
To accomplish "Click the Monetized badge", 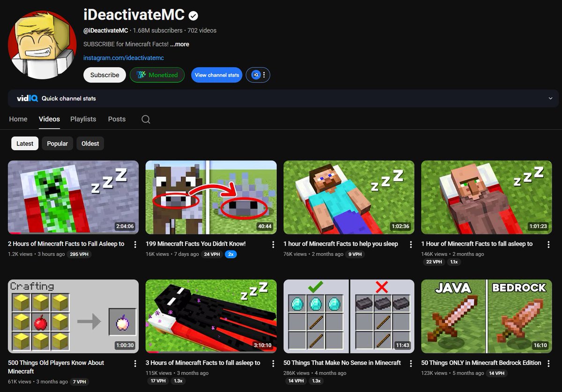I will (x=157, y=75).
